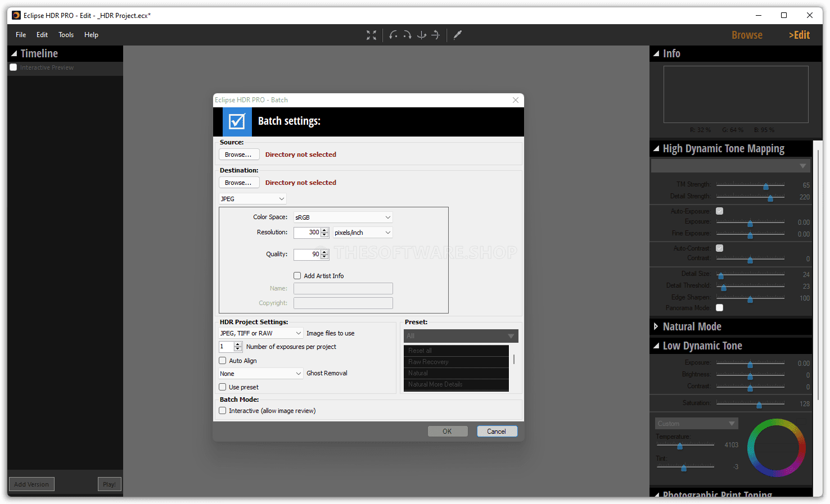This screenshot has width=830, height=504.
Task: Adjust the Detail Size slider
Action: coord(750,275)
